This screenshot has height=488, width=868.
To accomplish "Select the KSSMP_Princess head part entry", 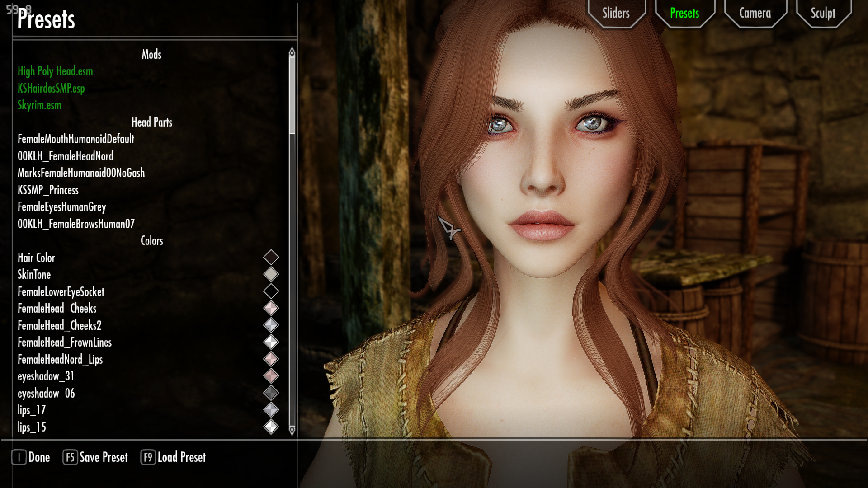I will (48, 190).
